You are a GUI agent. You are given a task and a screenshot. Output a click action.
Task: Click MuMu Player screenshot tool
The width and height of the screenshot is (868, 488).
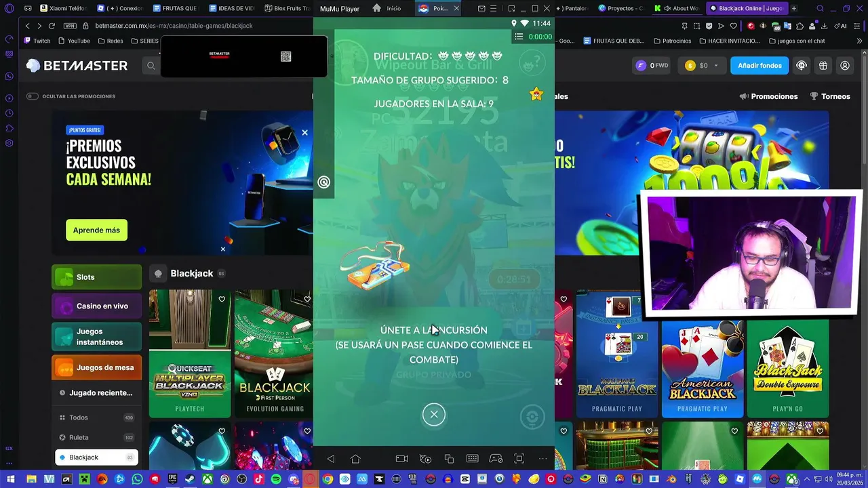[519, 459]
